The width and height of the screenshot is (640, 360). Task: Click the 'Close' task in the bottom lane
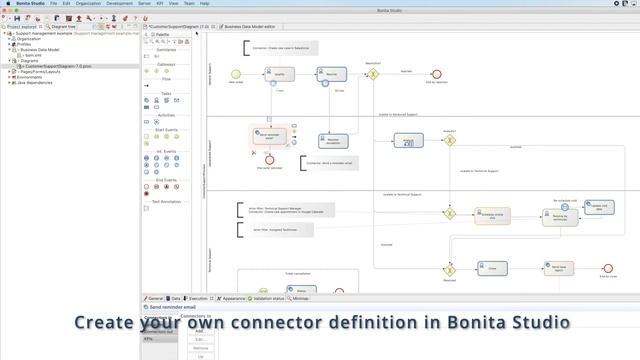(492, 269)
